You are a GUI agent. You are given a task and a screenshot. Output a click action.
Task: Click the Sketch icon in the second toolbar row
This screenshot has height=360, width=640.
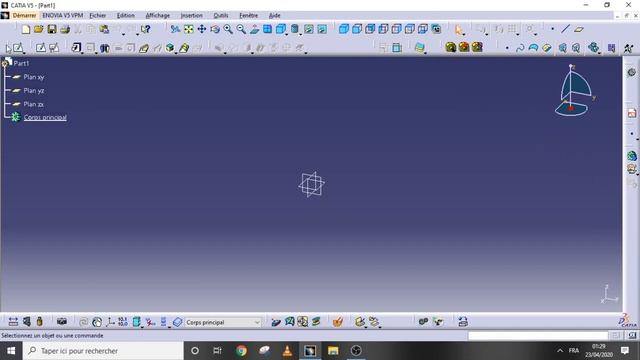[40, 48]
